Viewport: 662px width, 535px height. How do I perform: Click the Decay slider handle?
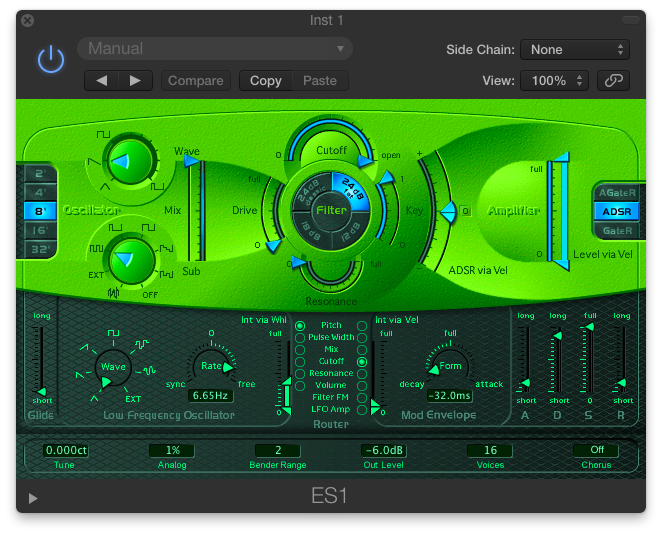[558, 336]
